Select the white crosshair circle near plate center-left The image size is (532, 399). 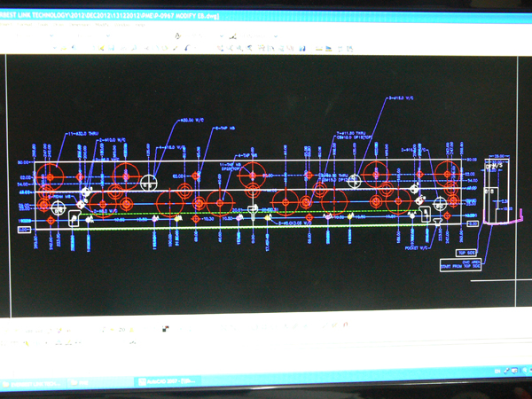point(150,183)
